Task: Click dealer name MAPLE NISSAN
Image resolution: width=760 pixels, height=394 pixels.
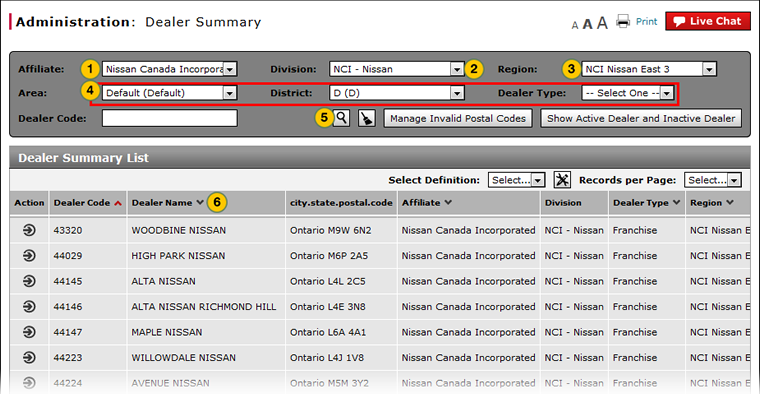Action: pos(167,332)
